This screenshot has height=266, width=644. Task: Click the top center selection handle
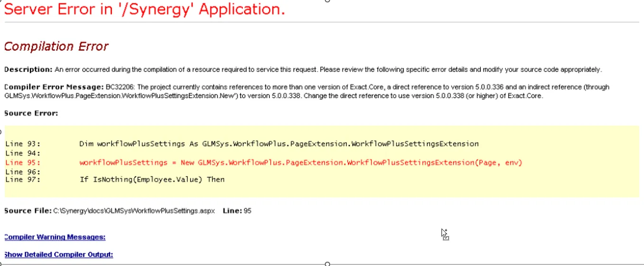[x=327, y=0]
